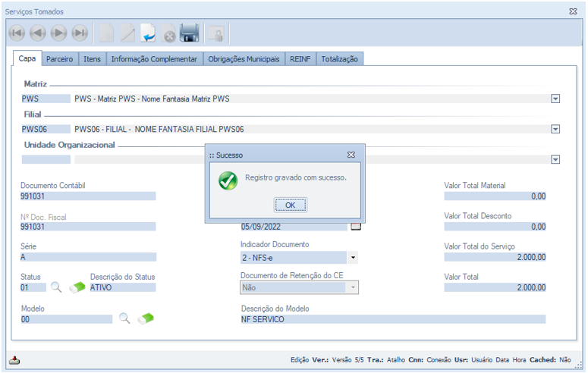This screenshot has width=588, height=373.
Task: Open the calendar picker next to date 05/09/2022
Action: 356,226
